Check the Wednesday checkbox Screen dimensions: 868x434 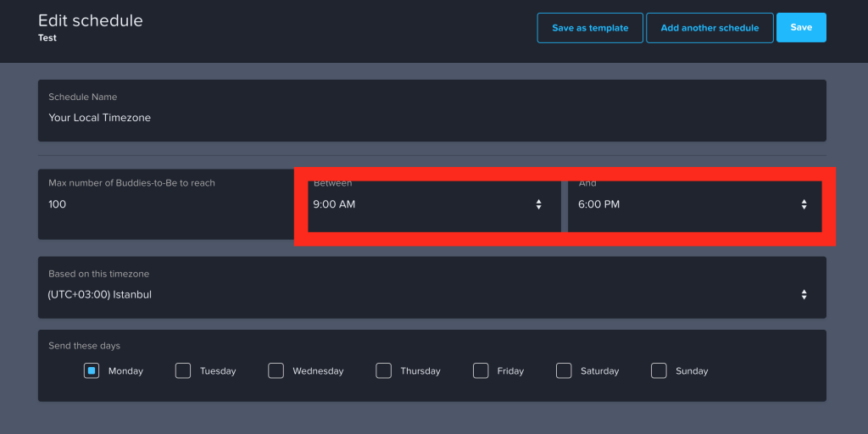click(x=275, y=370)
